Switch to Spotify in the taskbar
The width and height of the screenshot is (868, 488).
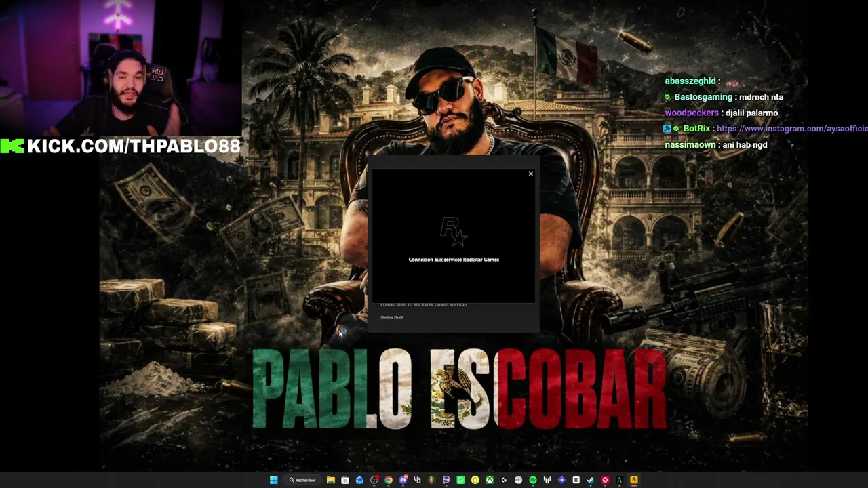coord(533,480)
